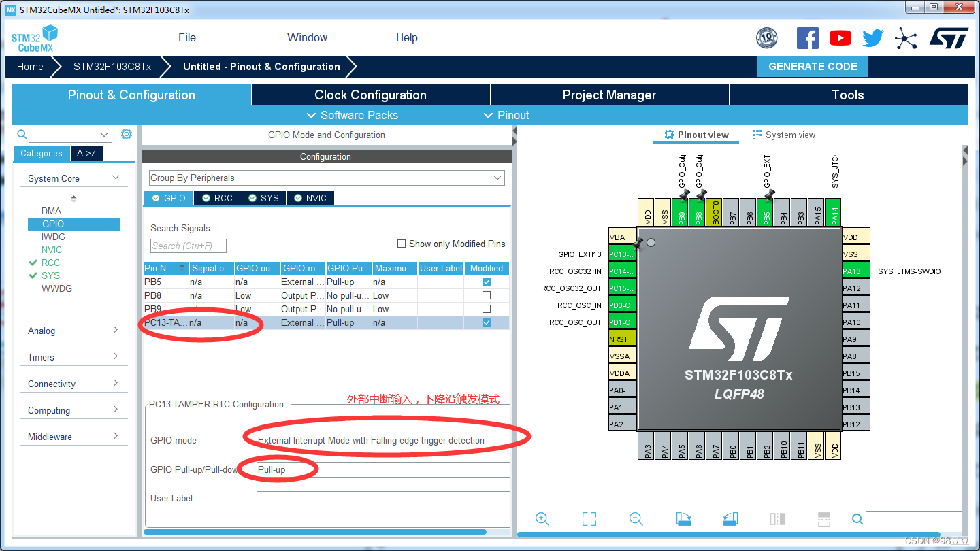
Task: Open the category search dropdown arrow
Action: pyautogui.click(x=104, y=135)
